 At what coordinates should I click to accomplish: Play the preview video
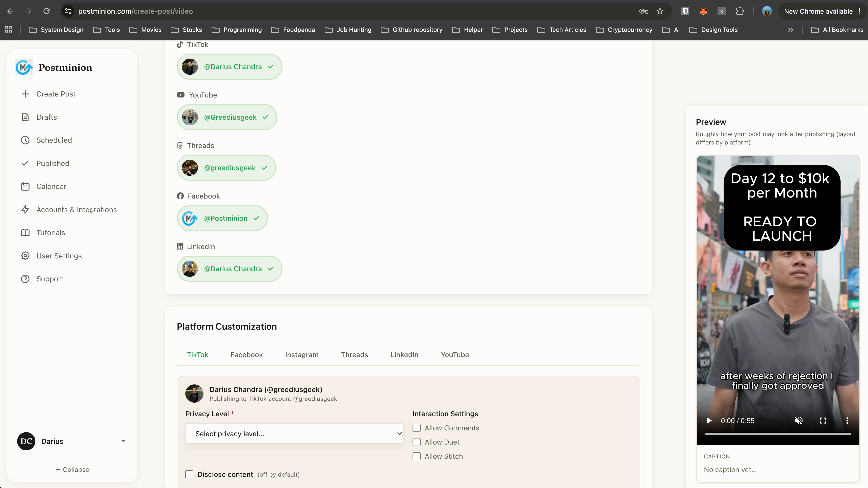[x=709, y=421]
